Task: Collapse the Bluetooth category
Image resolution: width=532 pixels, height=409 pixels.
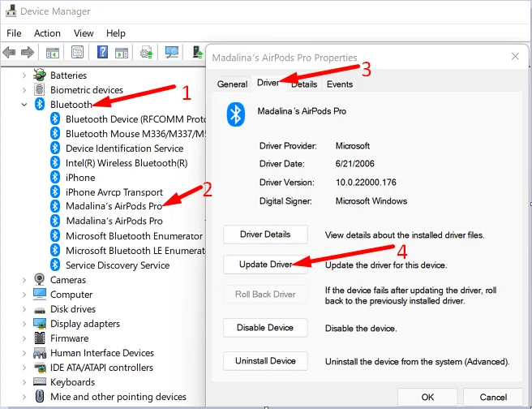Action: [x=24, y=105]
